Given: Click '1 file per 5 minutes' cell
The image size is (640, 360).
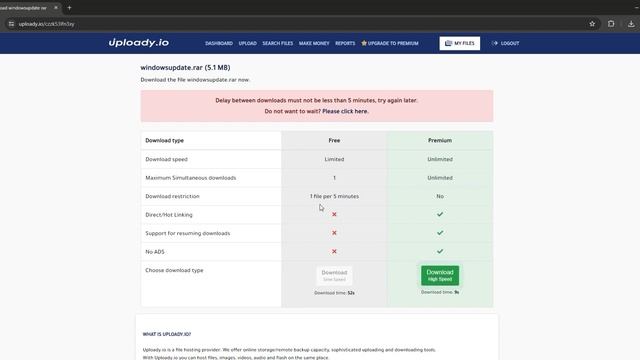Looking at the screenshot, I should [334, 196].
